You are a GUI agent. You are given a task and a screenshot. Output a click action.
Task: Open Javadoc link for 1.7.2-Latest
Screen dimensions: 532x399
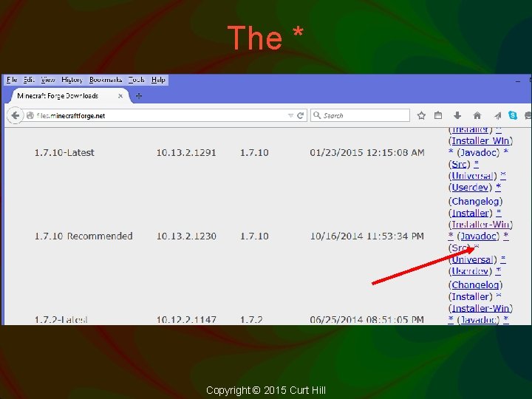(x=478, y=320)
